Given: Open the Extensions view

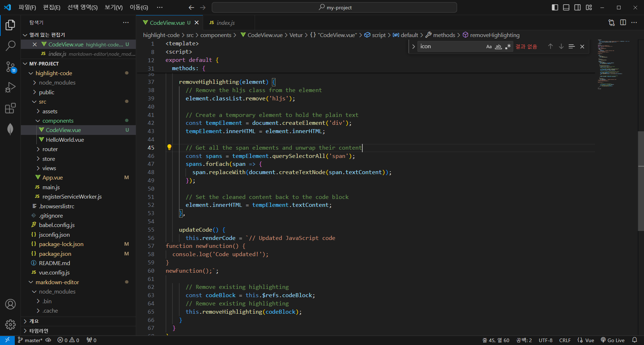Looking at the screenshot, I should (x=10, y=108).
